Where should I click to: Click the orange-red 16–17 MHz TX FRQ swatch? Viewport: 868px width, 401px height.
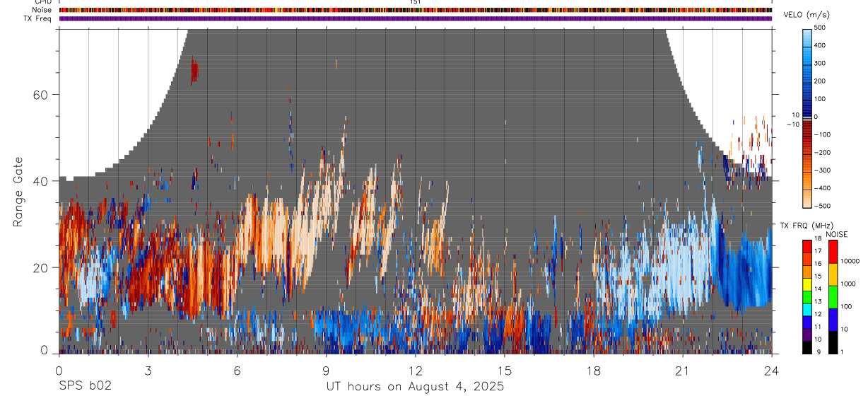807,258
